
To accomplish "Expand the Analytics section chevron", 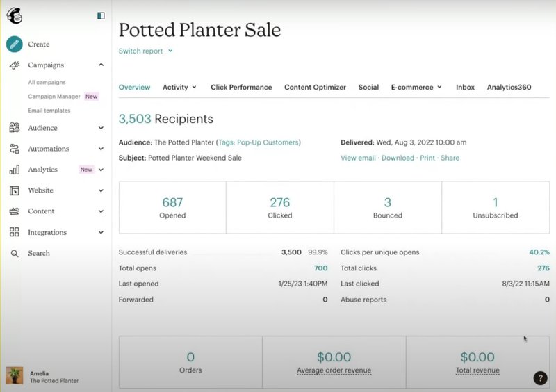I will (101, 170).
